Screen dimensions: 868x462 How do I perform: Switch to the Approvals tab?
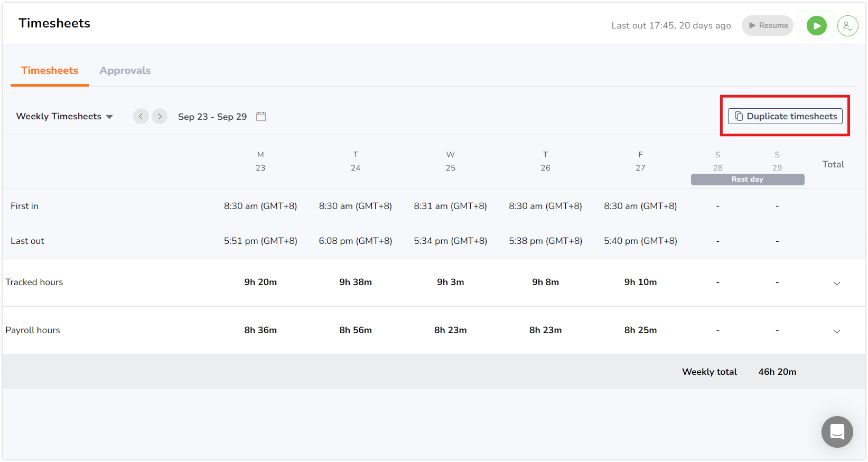tap(125, 71)
